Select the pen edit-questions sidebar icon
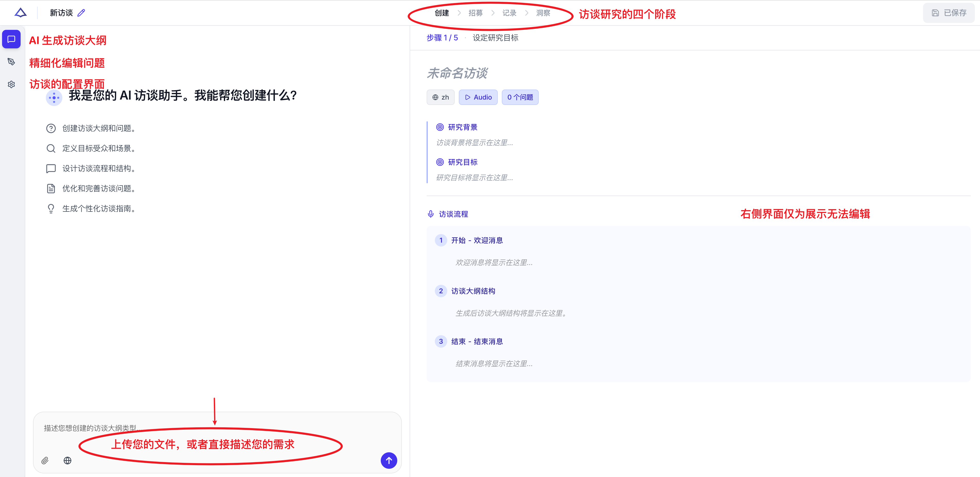Viewport: 980px width, 477px height. coord(11,61)
